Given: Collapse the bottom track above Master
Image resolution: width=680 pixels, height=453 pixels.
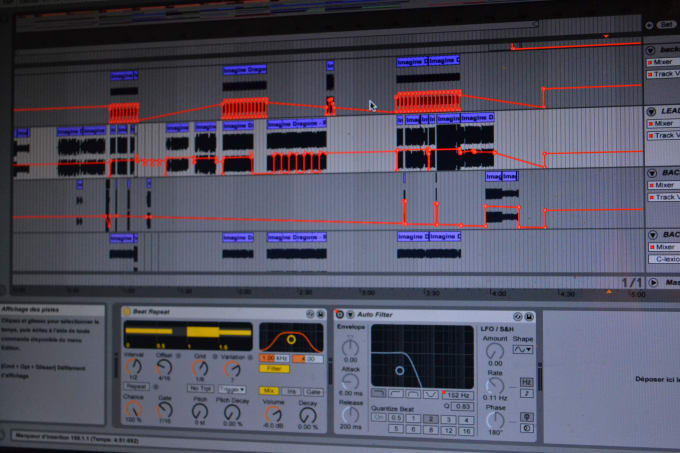Looking at the screenshot, I should point(653,235).
